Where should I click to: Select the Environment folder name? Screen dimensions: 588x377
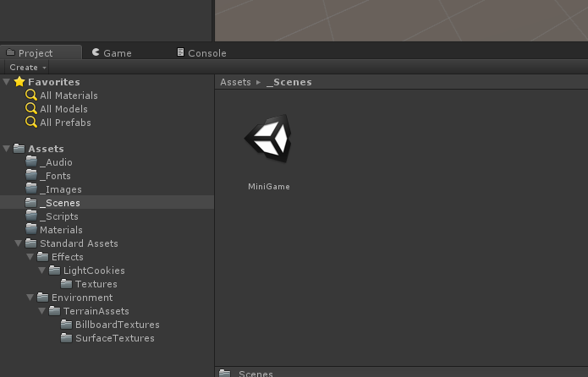[x=82, y=298]
